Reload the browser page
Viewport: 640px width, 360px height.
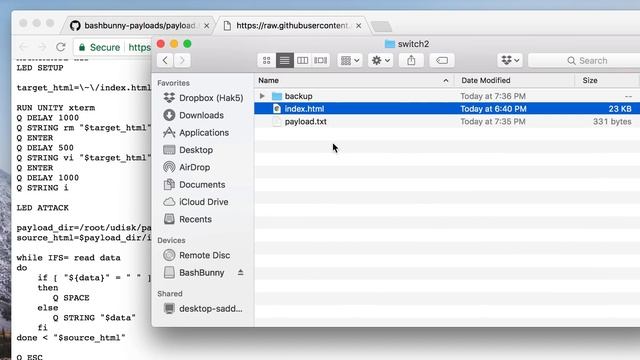(61, 47)
